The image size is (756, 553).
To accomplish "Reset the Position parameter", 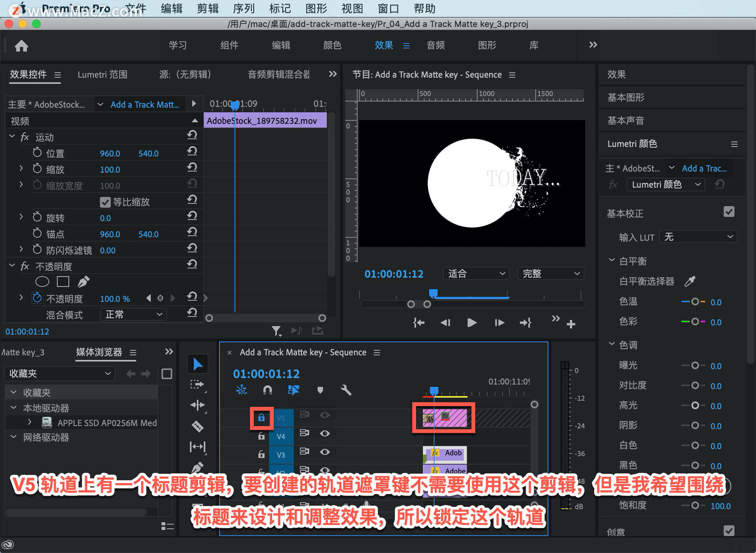I will [192, 152].
